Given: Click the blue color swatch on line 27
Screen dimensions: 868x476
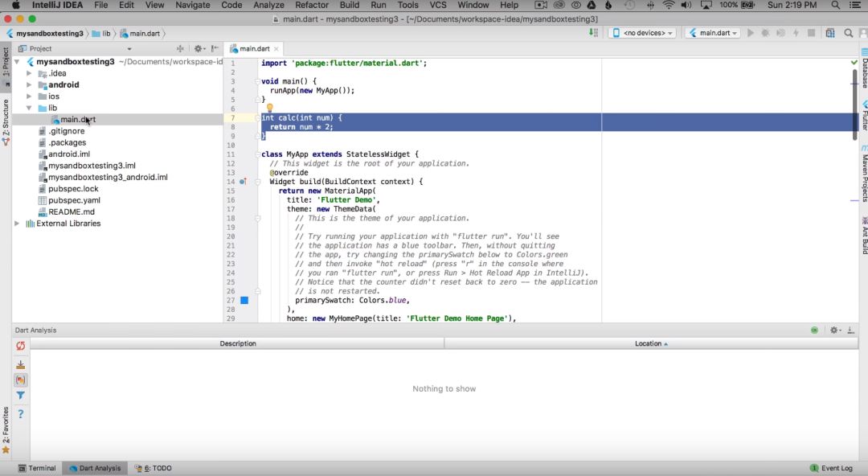Looking at the screenshot, I should pos(244,301).
